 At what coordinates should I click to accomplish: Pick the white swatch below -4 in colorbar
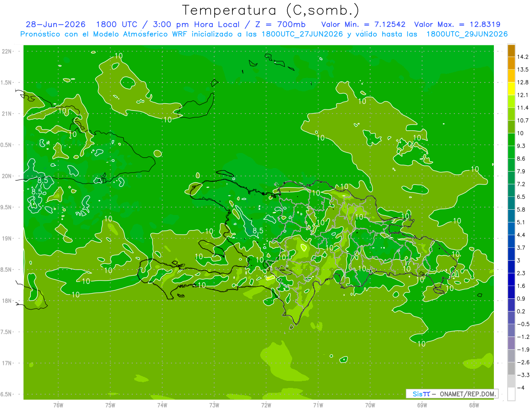(511, 394)
